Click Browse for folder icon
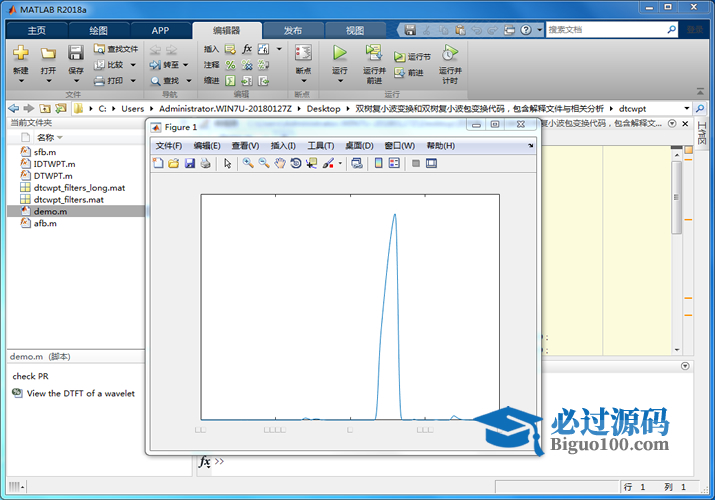The height and width of the screenshot is (500, 715). [x=60, y=108]
